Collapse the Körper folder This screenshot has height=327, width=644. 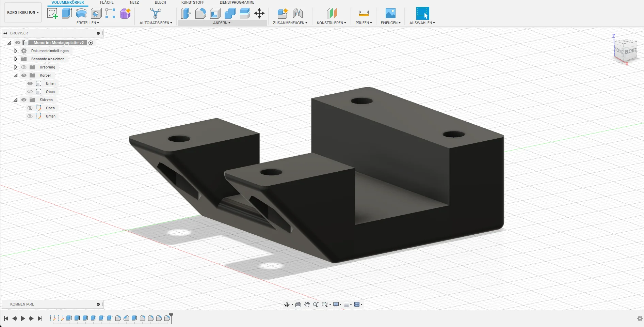[x=15, y=75]
